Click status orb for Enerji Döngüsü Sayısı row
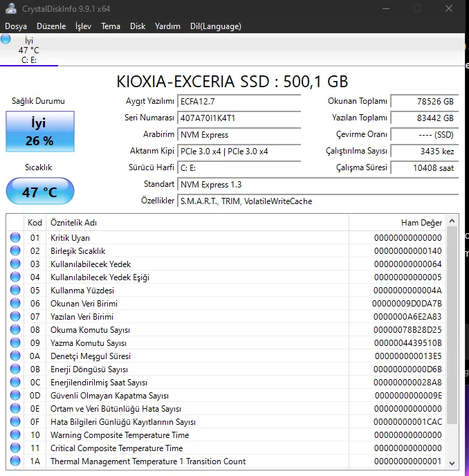Viewport: 469px width, 476px height. click(x=15, y=369)
